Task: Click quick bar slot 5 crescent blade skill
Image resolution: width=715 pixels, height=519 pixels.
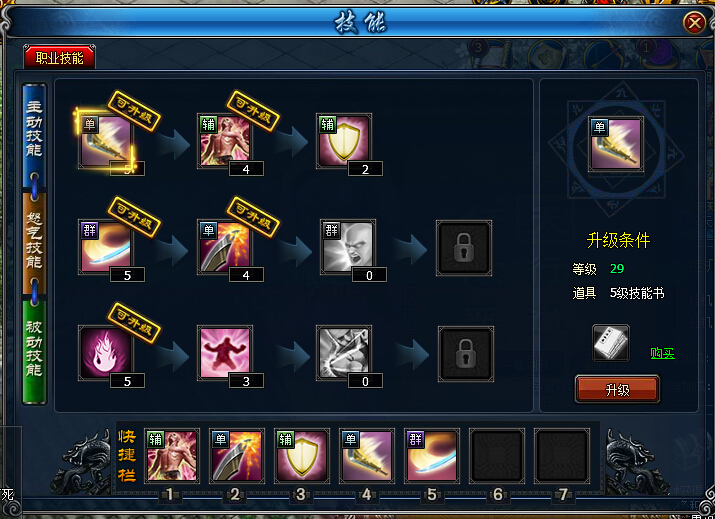Action: pyautogui.click(x=431, y=456)
